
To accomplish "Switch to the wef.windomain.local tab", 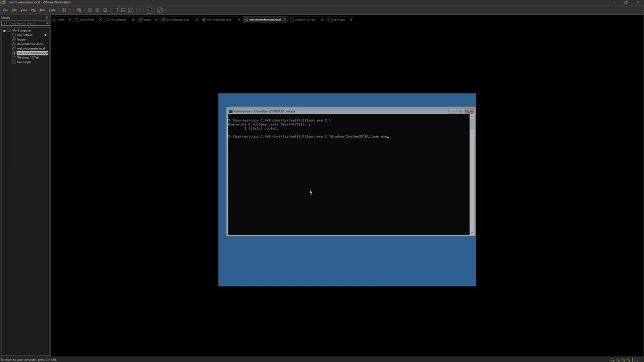I will [219, 20].
